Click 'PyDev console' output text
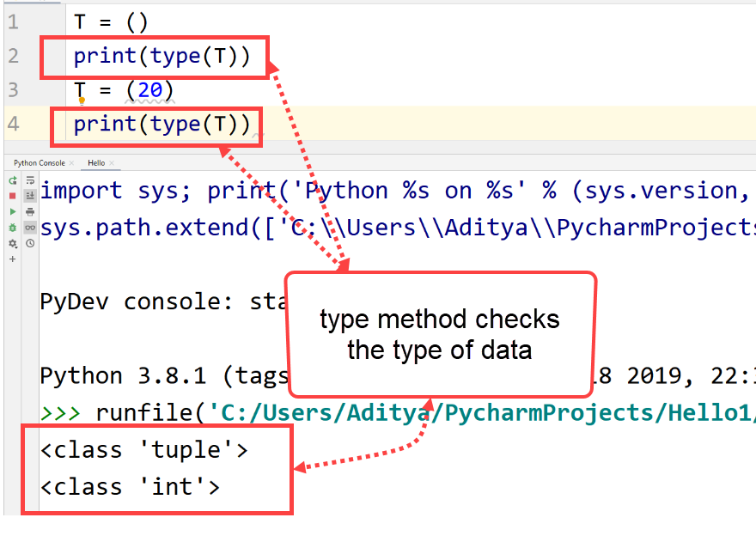The height and width of the screenshot is (542, 756). pyautogui.click(x=163, y=301)
